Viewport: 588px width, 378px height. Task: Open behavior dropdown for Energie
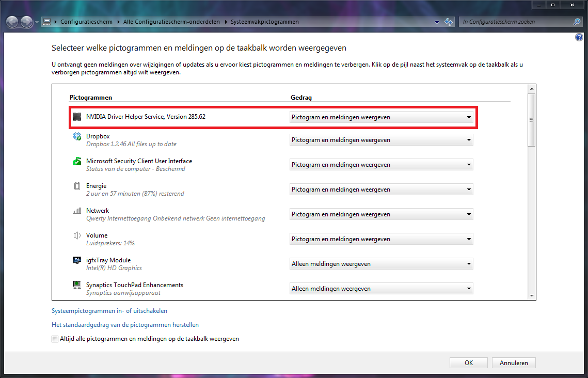[381, 190]
